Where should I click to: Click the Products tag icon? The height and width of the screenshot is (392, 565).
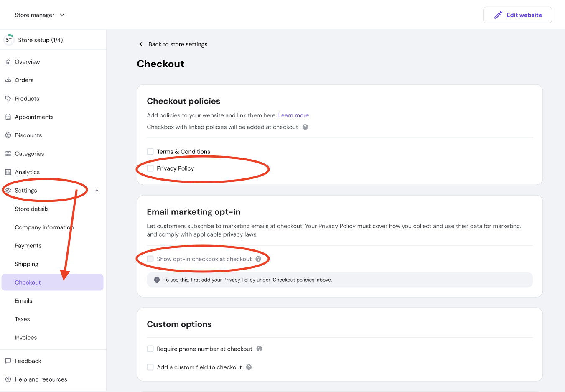8,99
